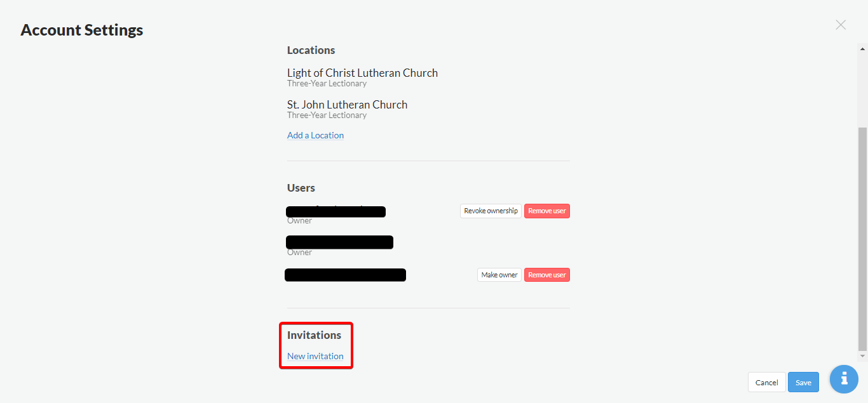Click Three-Year Lectionary under St. John Lutheran Church
Viewport: 868px width, 403px height.
327,116
